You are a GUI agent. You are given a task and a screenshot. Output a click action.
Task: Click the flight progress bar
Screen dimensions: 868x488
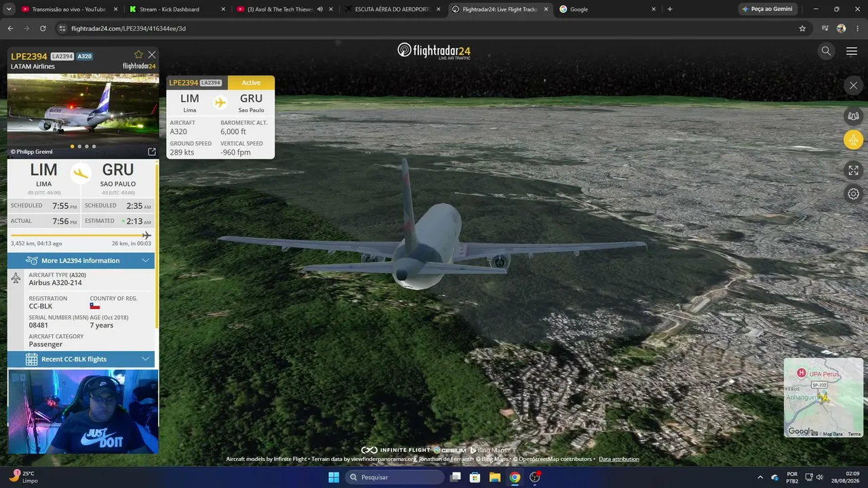pyautogui.click(x=81, y=235)
